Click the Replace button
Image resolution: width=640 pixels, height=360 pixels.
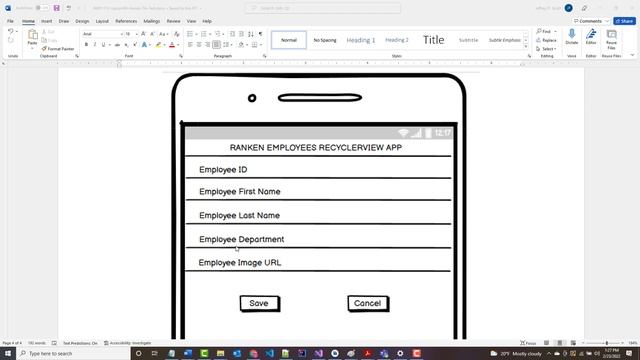pos(546,40)
